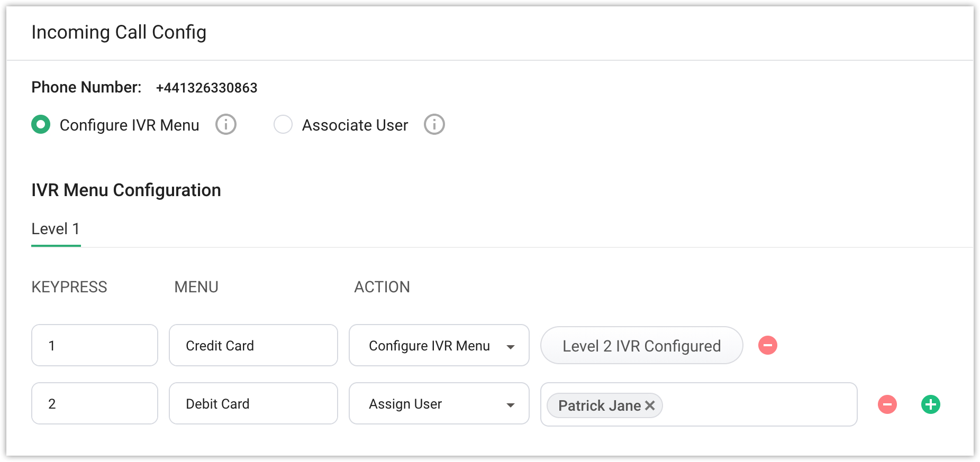Remove the Debit Card menu row

(887, 404)
